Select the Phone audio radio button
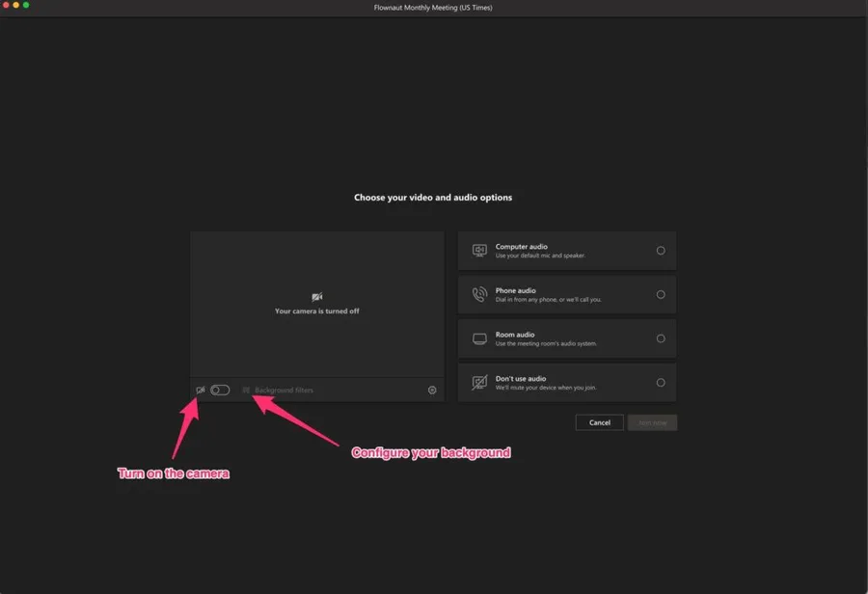 661,295
